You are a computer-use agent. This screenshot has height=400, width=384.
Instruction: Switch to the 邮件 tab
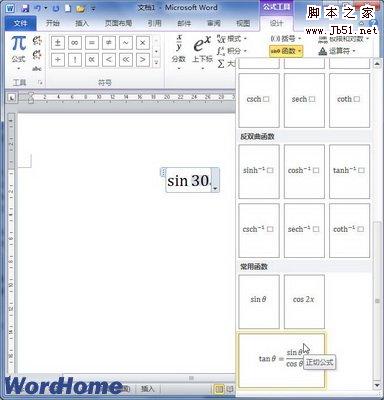pos(184,23)
